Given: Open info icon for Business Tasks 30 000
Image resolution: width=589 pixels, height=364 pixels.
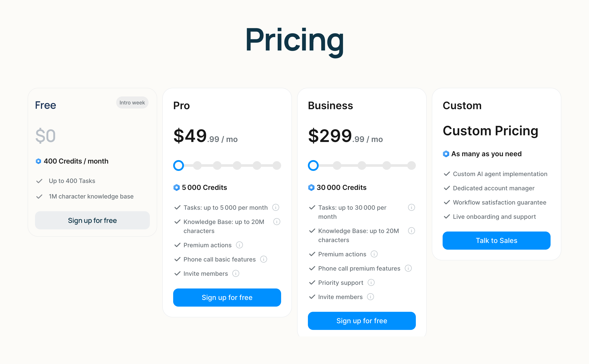Looking at the screenshot, I should (x=411, y=207).
